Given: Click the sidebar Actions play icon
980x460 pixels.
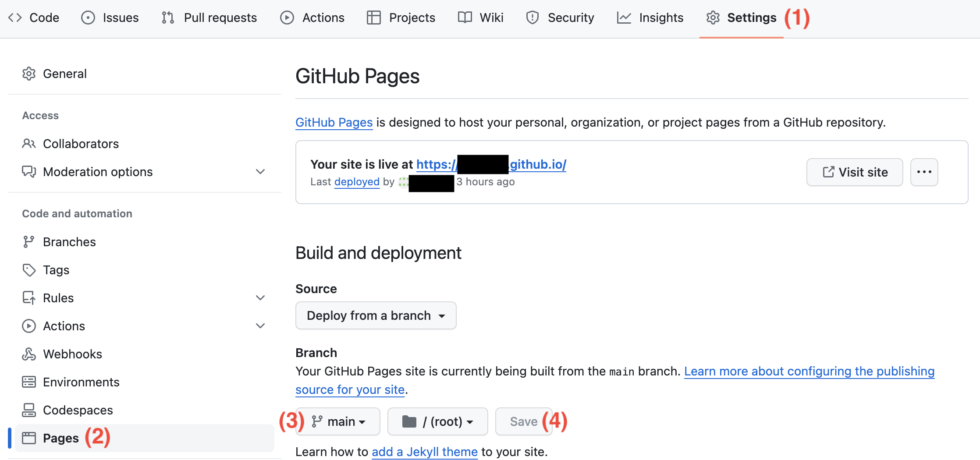Looking at the screenshot, I should [29, 326].
